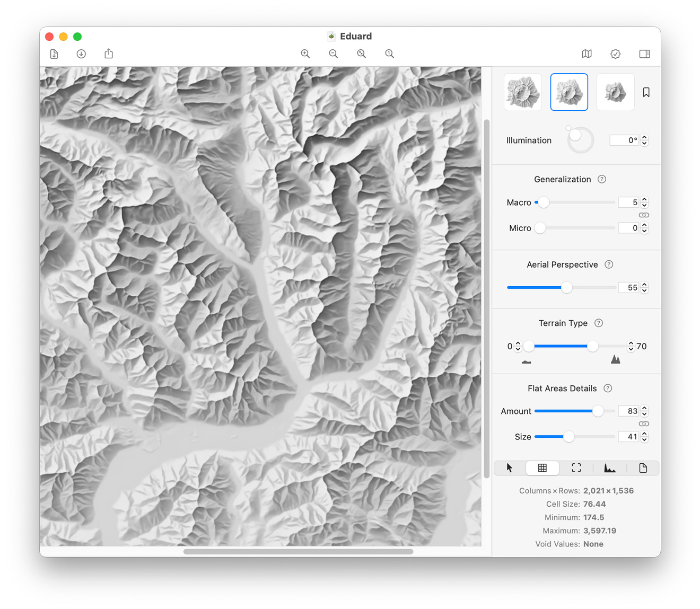The image size is (700, 609).
Task: Click the Micro value field showing 0
Action: 628,228
